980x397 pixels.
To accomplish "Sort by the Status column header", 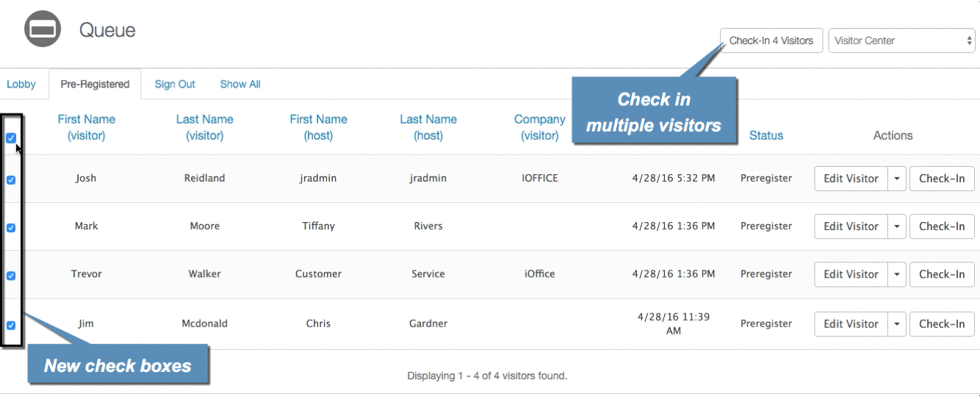I will coord(765,135).
